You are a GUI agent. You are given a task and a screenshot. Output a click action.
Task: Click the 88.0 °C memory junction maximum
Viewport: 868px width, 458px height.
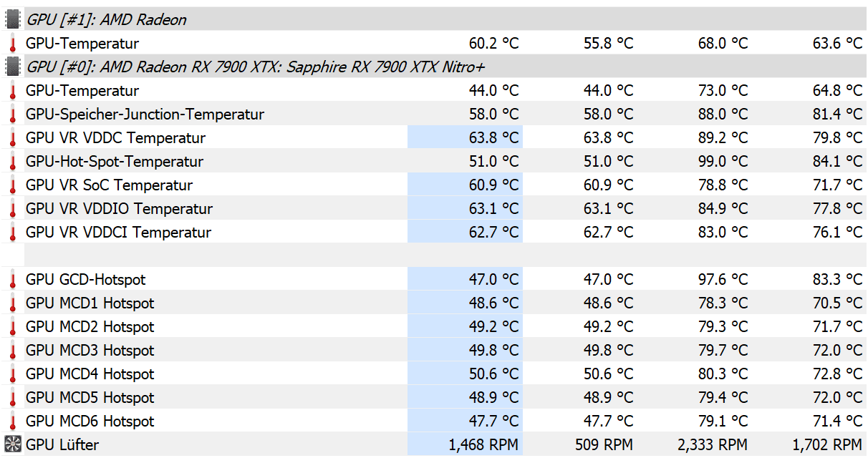coord(723,114)
